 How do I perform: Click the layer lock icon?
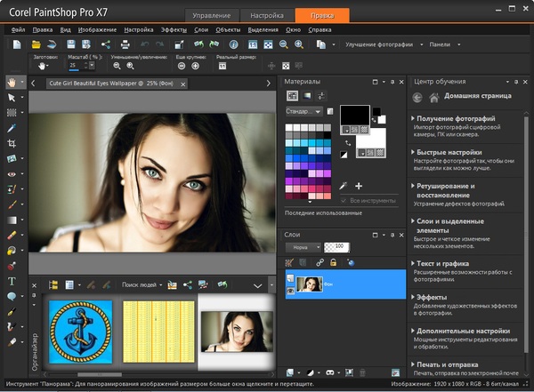[334, 263]
